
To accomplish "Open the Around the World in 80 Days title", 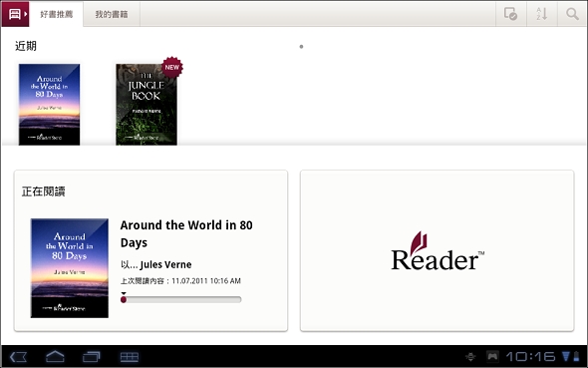I will pyautogui.click(x=186, y=233).
